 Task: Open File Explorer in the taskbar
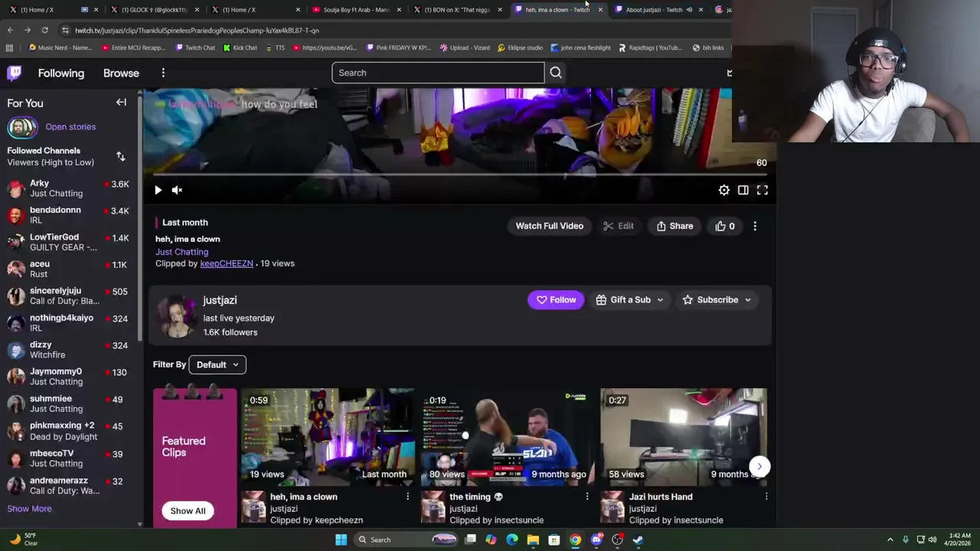pos(533,540)
